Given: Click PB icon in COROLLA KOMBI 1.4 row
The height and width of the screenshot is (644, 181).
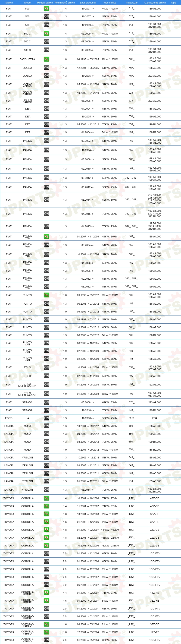Looking at the screenshot, I should click(47, 593).
